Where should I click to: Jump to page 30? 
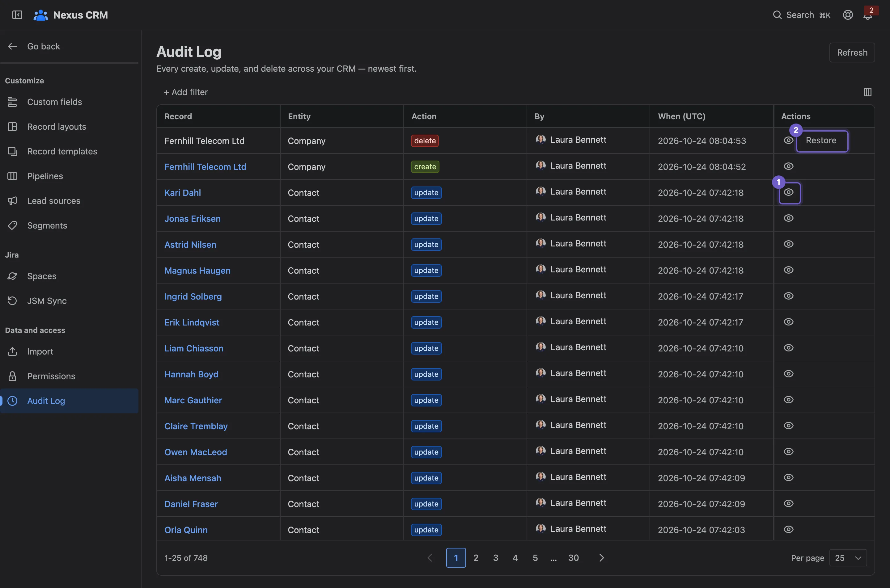point(573,558)
